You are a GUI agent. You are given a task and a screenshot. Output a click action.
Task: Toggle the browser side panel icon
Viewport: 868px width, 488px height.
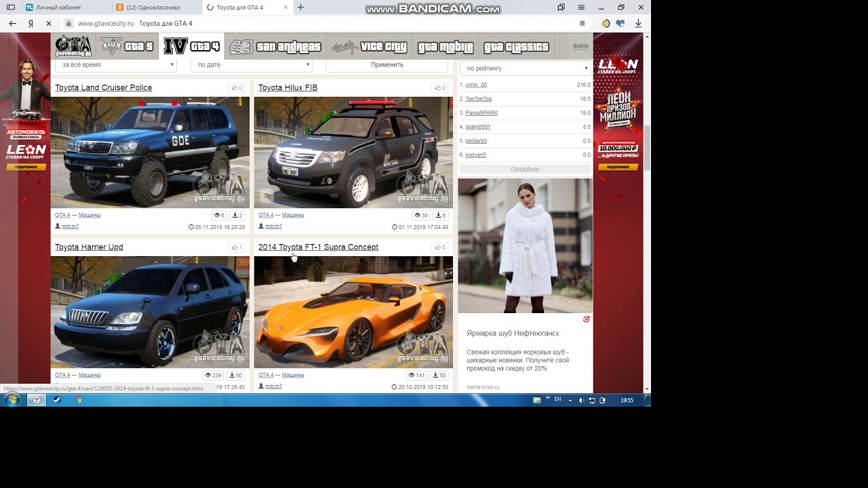11,7
